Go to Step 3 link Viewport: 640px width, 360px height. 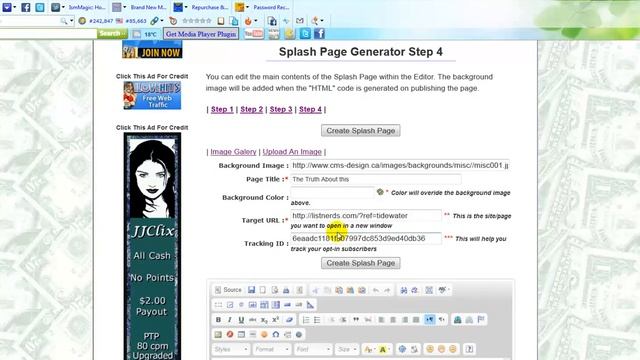click(x=281, y=109)
